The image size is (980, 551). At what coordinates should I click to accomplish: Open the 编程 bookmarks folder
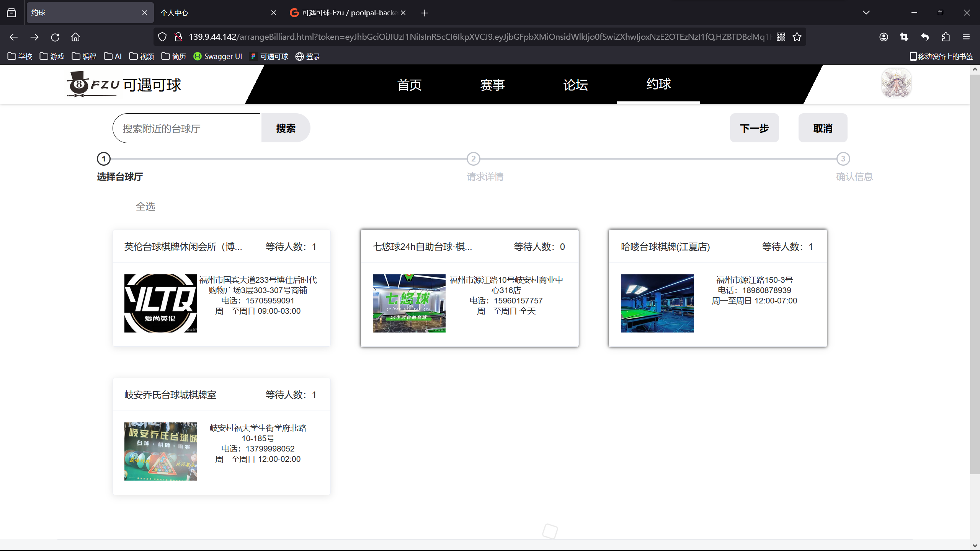click(x=84, y=56)
